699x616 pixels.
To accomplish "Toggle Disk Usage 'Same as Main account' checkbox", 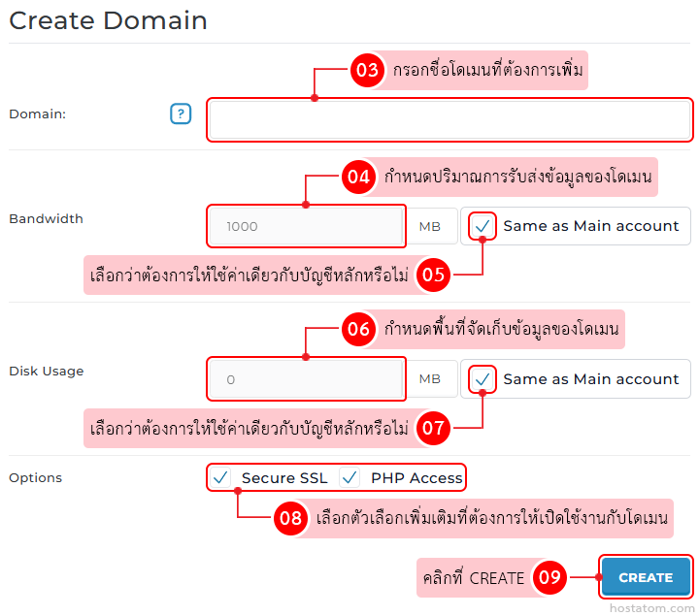I will click(x=482, y=379).
